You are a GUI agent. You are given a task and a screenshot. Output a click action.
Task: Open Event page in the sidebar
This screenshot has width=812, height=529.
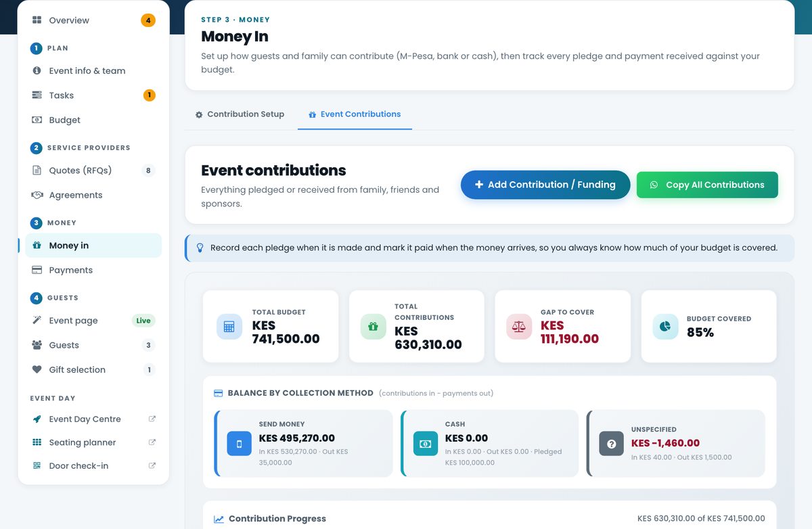point(93,321)
